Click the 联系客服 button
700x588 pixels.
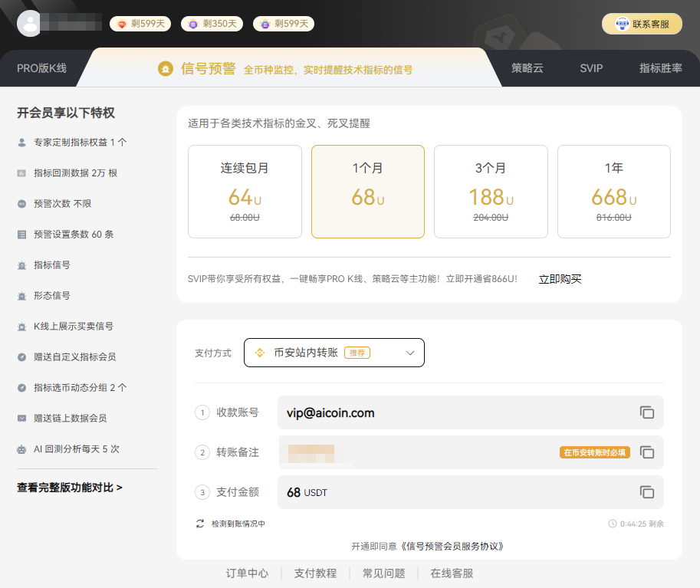[642, 24]
